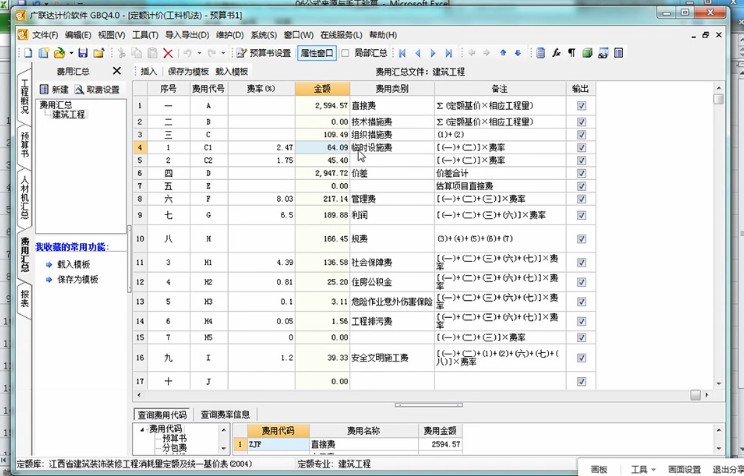Toggle output checkbox for 临时设施费 row
744x476 pixels.
coord(581,148)
